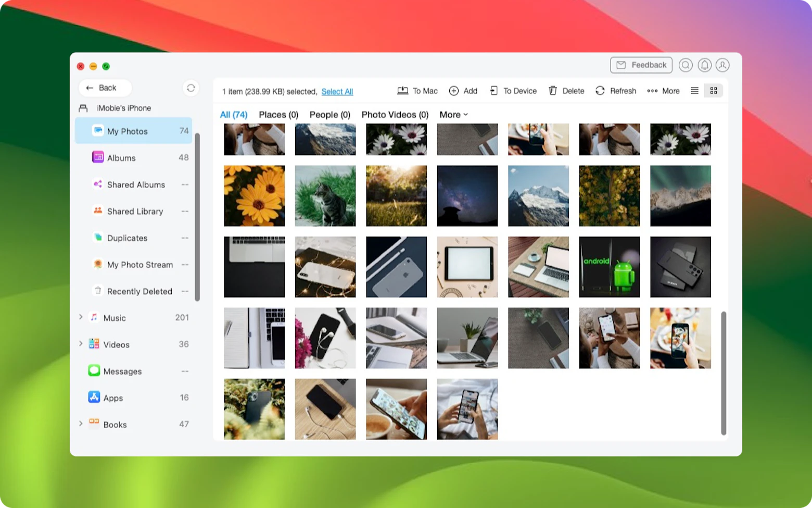Select the Delete trash icon

pyautogui.click(x=552, y=90)
